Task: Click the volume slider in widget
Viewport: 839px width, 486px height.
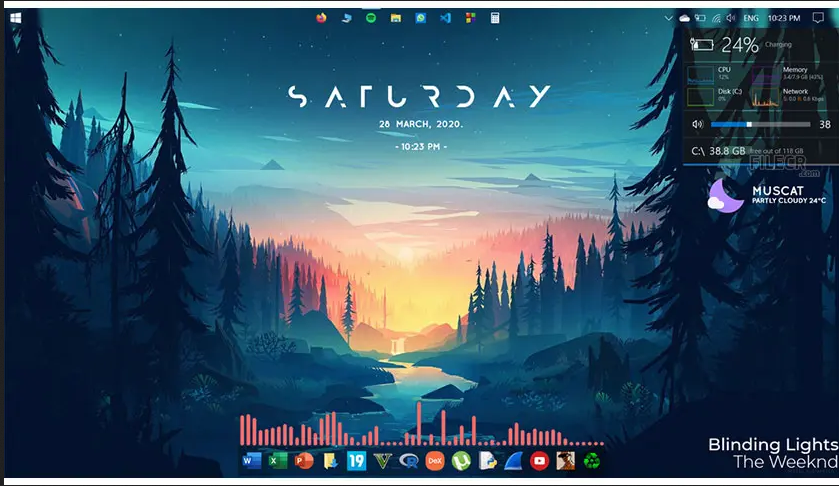Action: 760,125
